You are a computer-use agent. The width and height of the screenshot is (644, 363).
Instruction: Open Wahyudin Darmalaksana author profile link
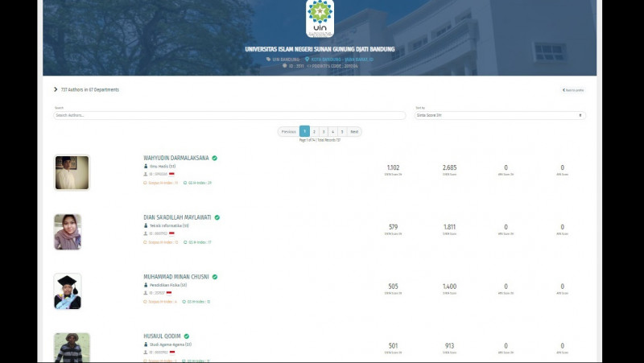click(175, 158)
